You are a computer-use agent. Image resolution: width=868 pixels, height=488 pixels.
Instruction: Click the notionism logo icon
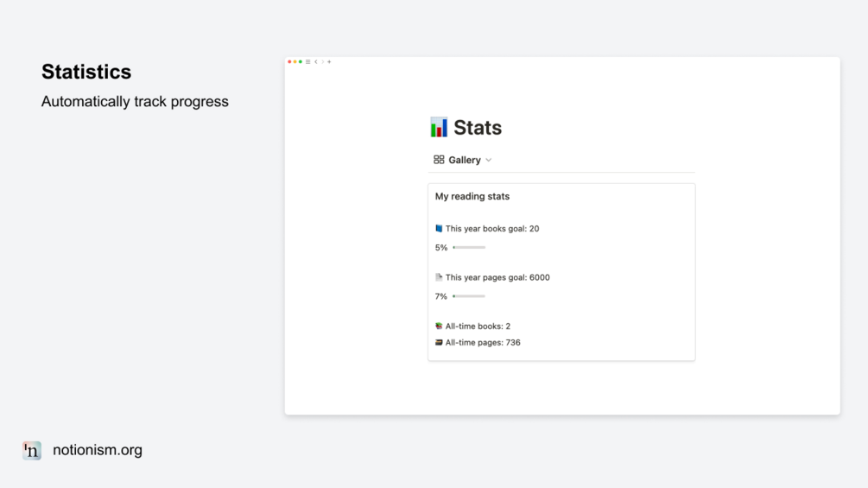coord(32,450)
